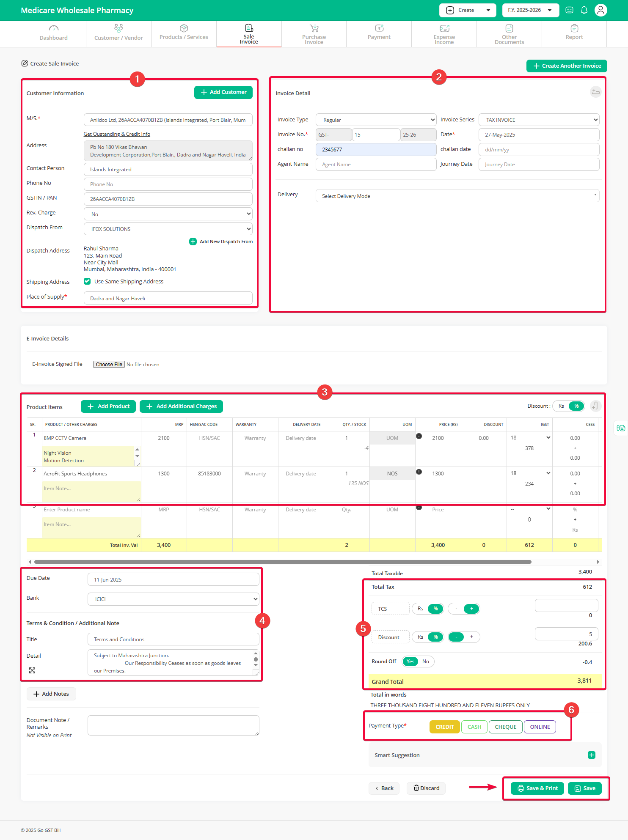The image size is (628, 840).
Task: Open Get Oustanding & Credit Info link
Action: pyautogui.click(x=117, y=134)
